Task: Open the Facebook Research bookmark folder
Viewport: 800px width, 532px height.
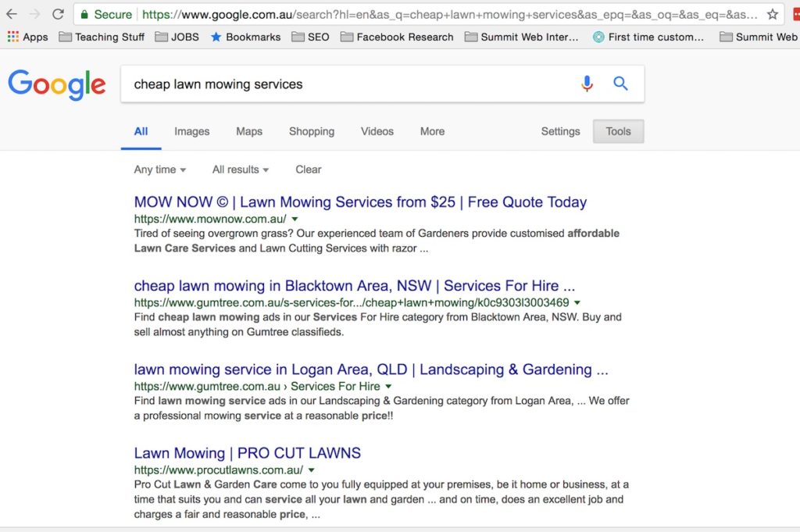Action: pos(396,37)
